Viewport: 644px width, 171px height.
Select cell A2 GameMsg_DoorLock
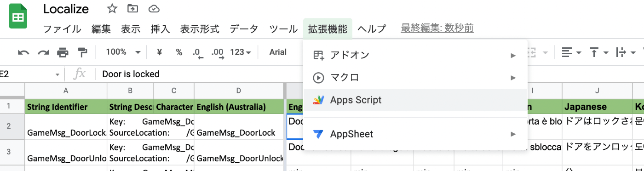[x=66, y=127]
